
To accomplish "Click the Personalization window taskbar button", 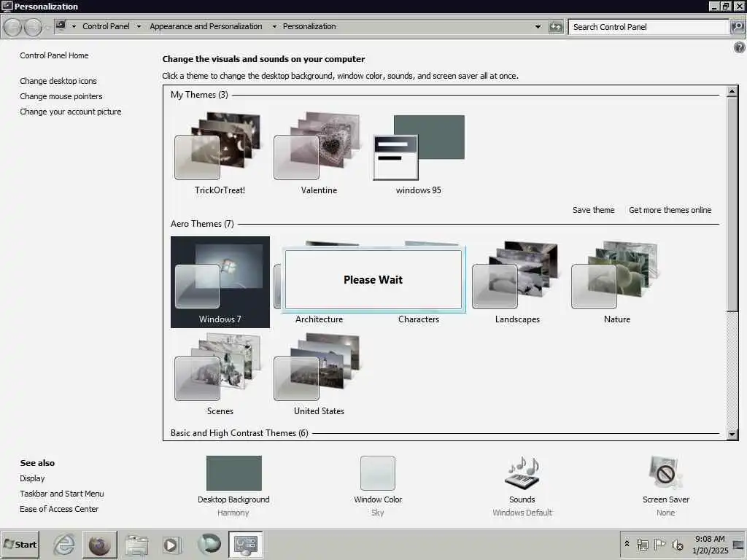I will 245,544.
